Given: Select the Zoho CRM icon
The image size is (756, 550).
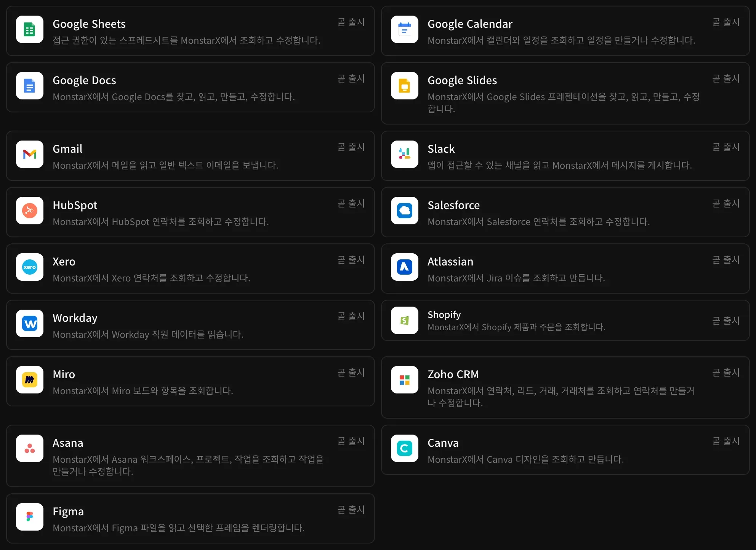Looking at the screenshot, I should point(405,380).
